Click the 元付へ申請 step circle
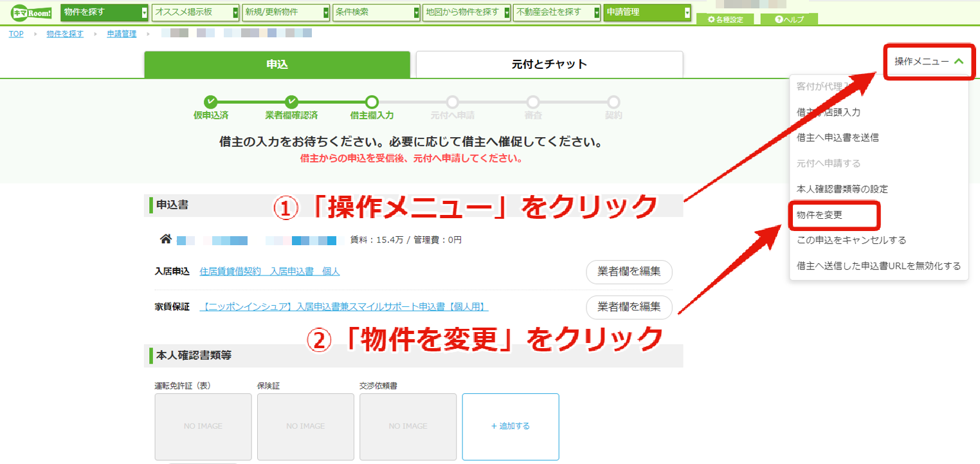Image resolution: width=980 pixels, height=464 pixels. [453, 102]
